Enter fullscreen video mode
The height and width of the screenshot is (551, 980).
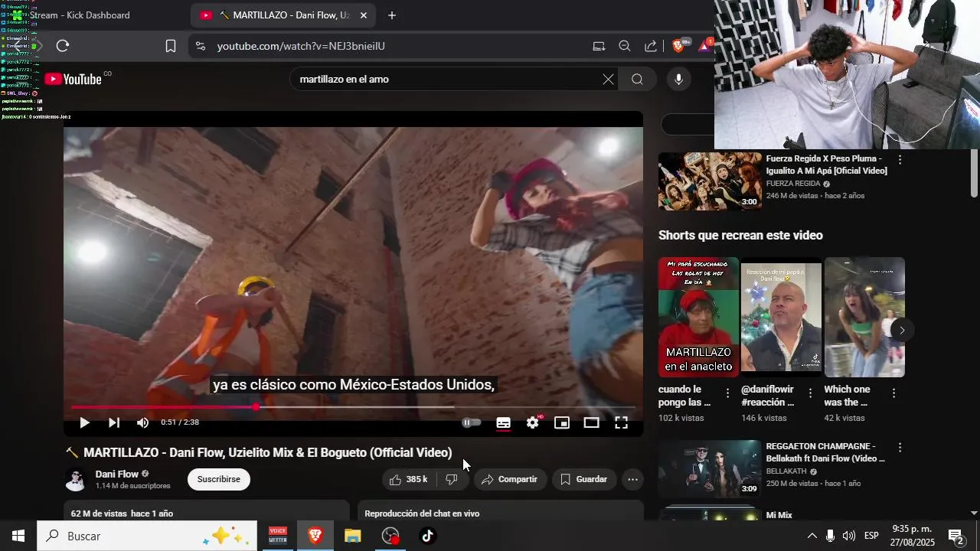(621, 422)
